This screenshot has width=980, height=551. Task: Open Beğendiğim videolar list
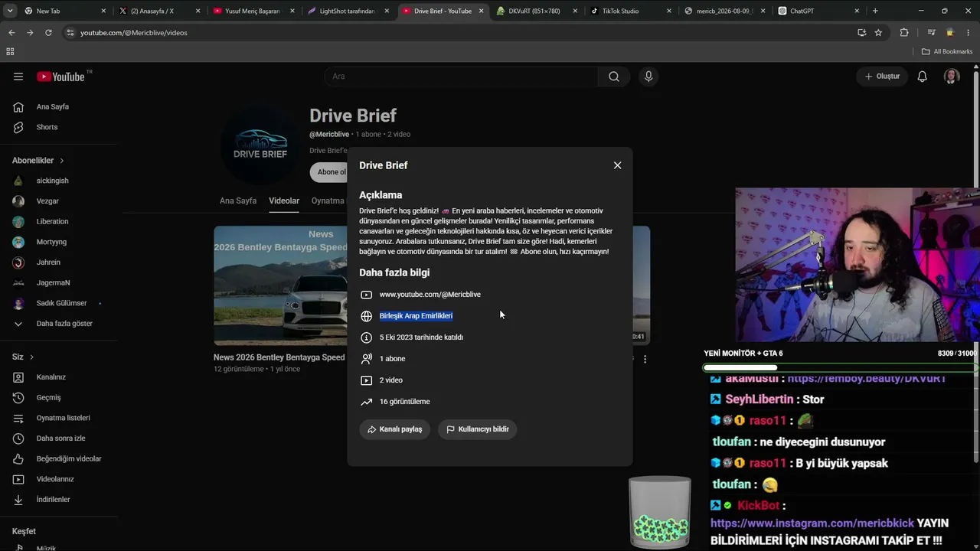tap(69, 459)
